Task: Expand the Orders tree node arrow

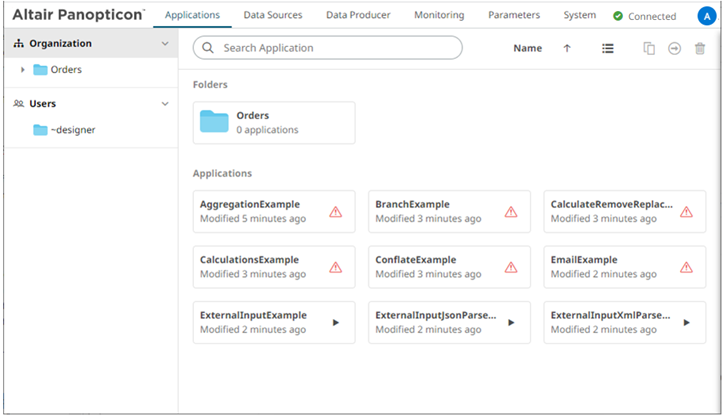Action: (x=23, y=70)
